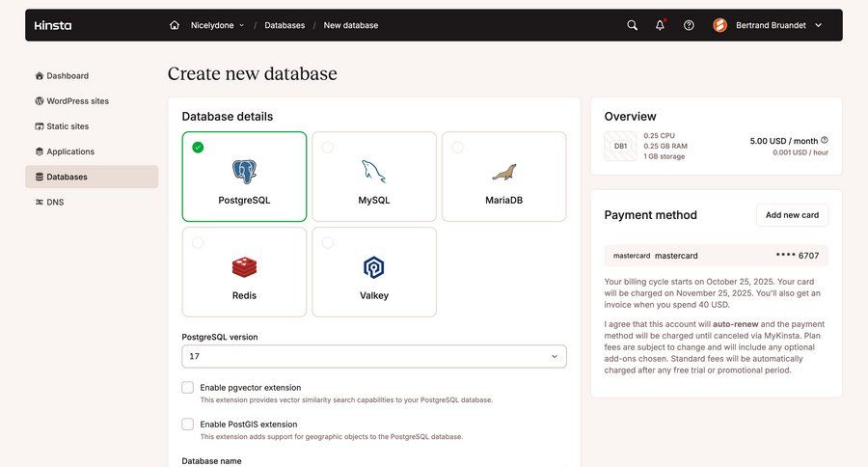Screen dimensions: 868x467
Task: Click the home icon in top bar
Action: [x=175, y=25]
